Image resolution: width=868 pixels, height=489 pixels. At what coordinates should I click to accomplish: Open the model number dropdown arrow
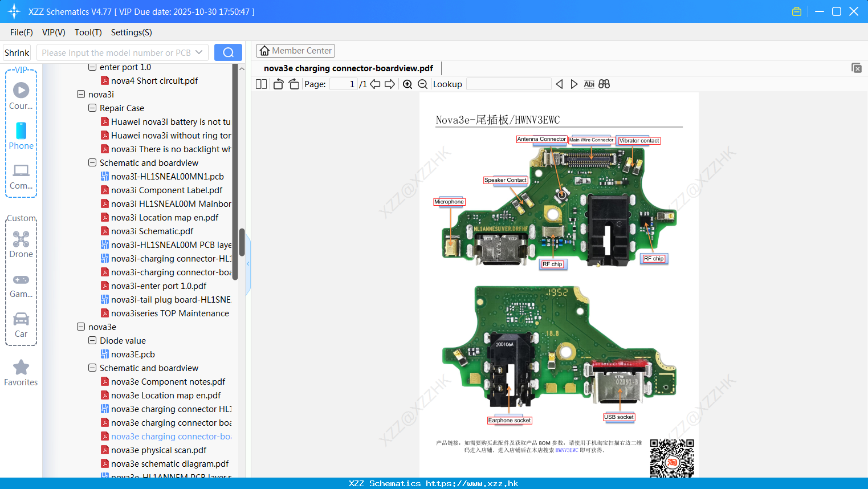point(199,52)
